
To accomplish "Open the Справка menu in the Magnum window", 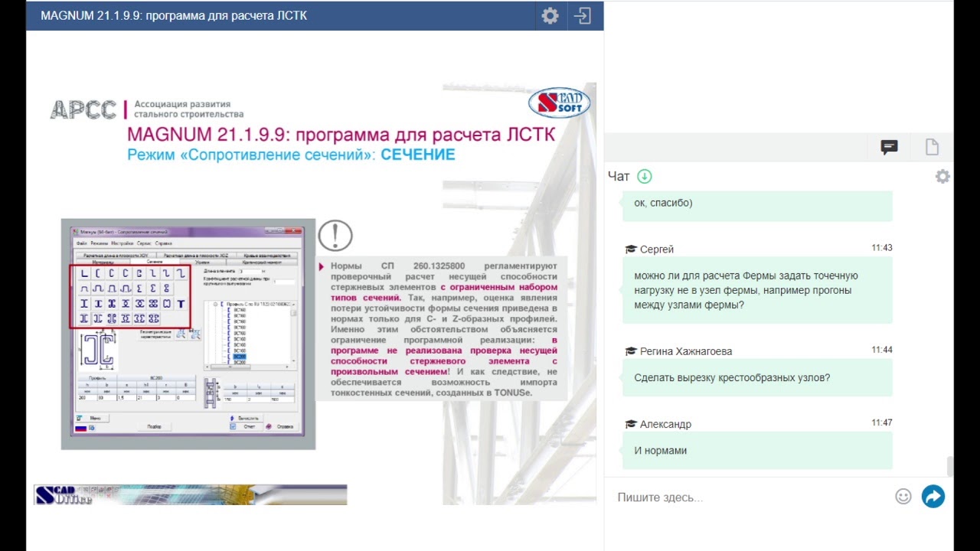I will pyautogui.click(x=163, y=243).
